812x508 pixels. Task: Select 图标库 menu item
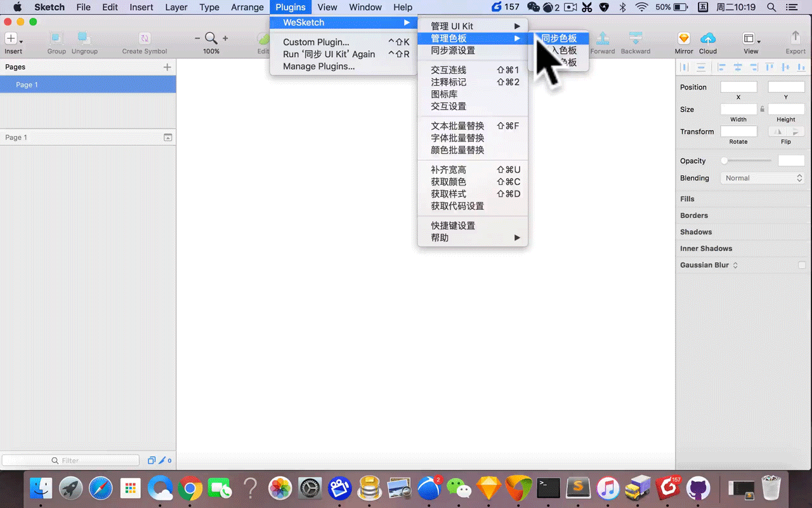pyautogui.click(x=473, y=94)
